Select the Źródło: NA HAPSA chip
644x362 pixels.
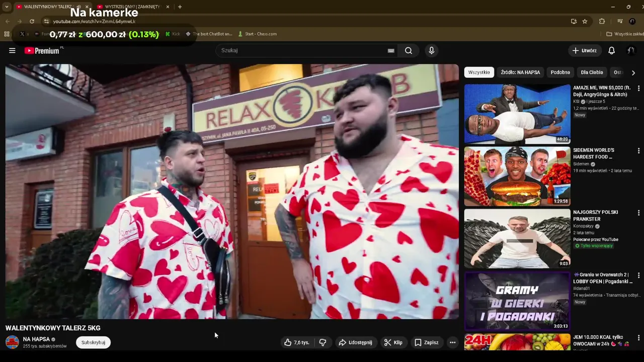[x=520, y=72]
